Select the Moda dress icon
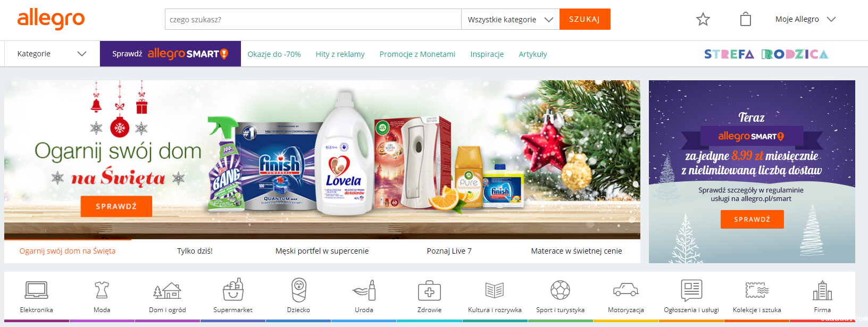 (102, 290)
